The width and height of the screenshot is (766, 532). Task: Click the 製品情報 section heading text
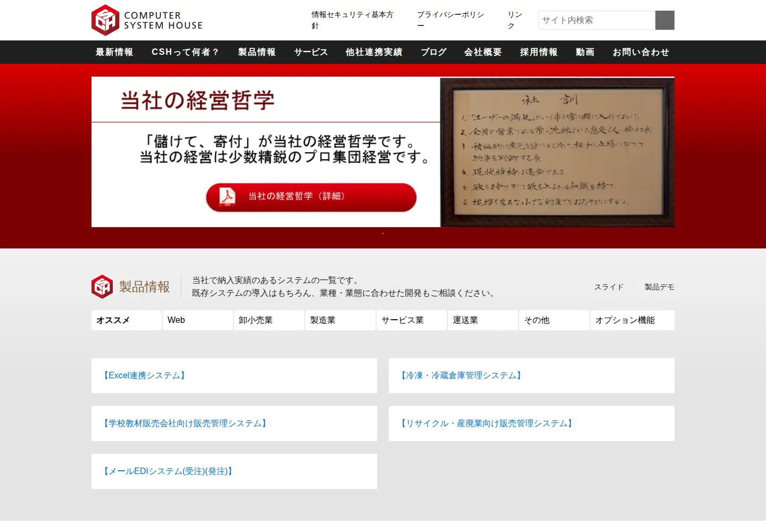point(144,287)
